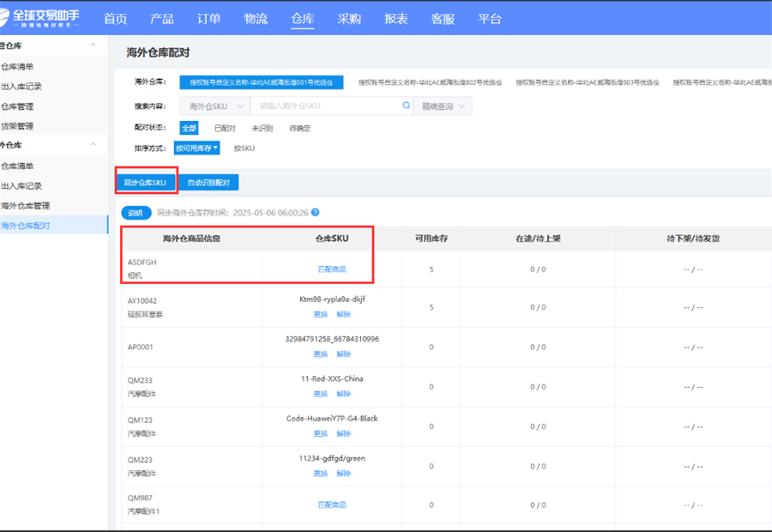Image resolution: width=772 pixels, height=532 pixels.
Task: Select 海外仓库配对 in the sidebar
Action: (x=54, y=226)
